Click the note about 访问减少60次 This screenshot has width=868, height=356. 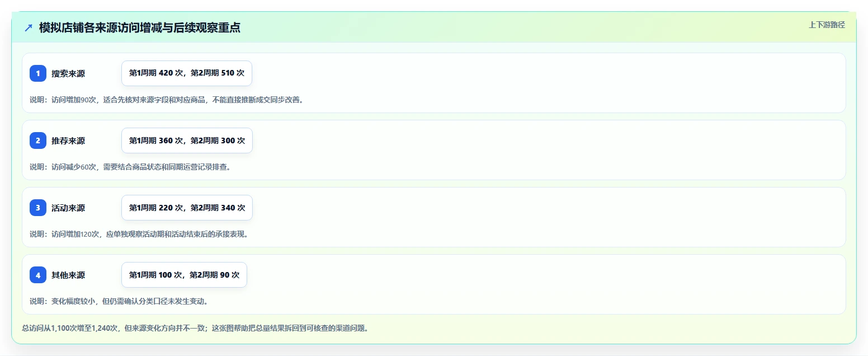point(130,167)
